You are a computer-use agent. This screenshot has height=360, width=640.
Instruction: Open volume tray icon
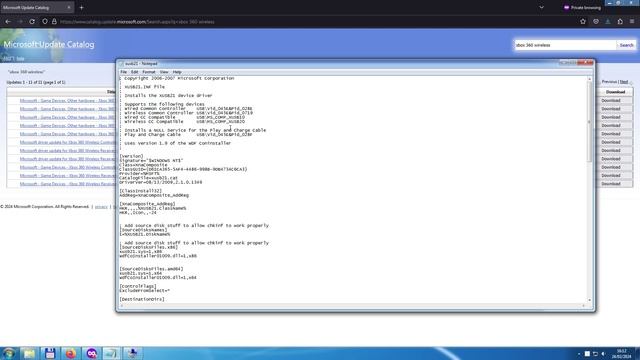[x=603, y=353]
